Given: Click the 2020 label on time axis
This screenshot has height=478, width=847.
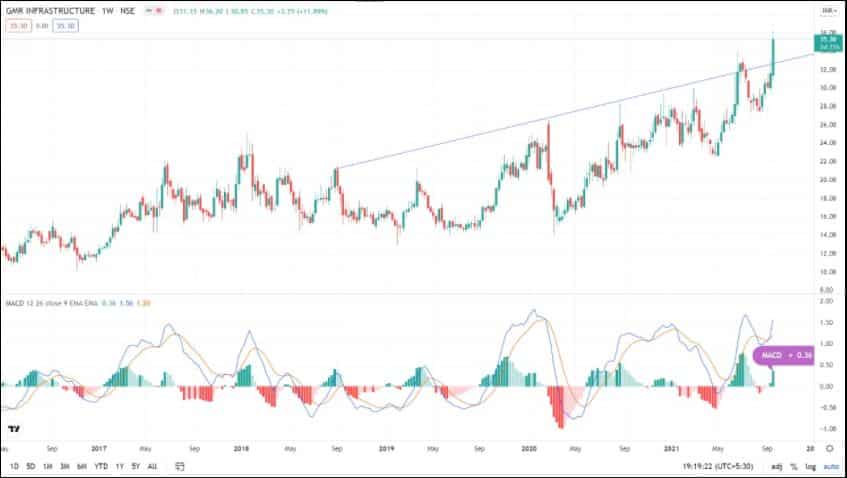Looking at the screenshot, I should click(529, 448).
